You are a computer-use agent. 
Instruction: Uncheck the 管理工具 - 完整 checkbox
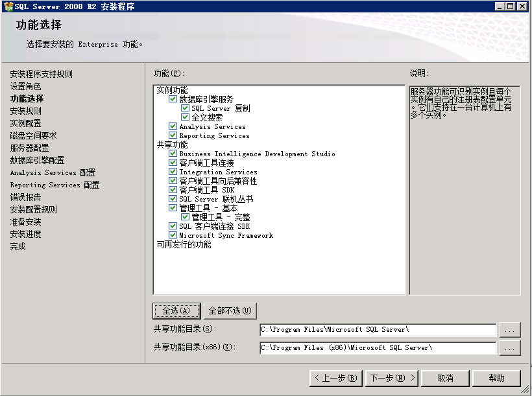(185, 218)
